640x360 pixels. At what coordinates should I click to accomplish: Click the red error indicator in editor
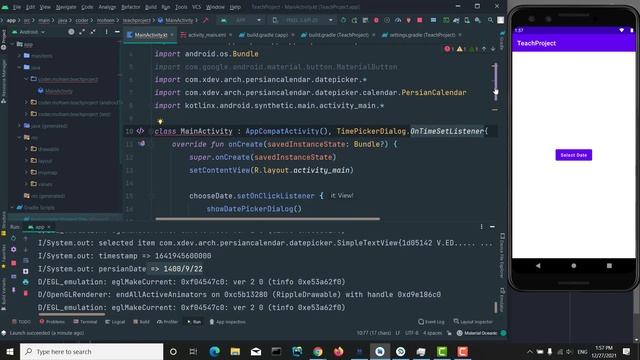(448, 49)
